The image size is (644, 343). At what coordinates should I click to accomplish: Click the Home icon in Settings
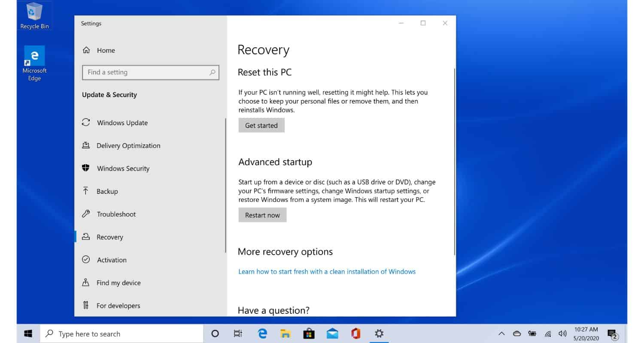[86, 50]
